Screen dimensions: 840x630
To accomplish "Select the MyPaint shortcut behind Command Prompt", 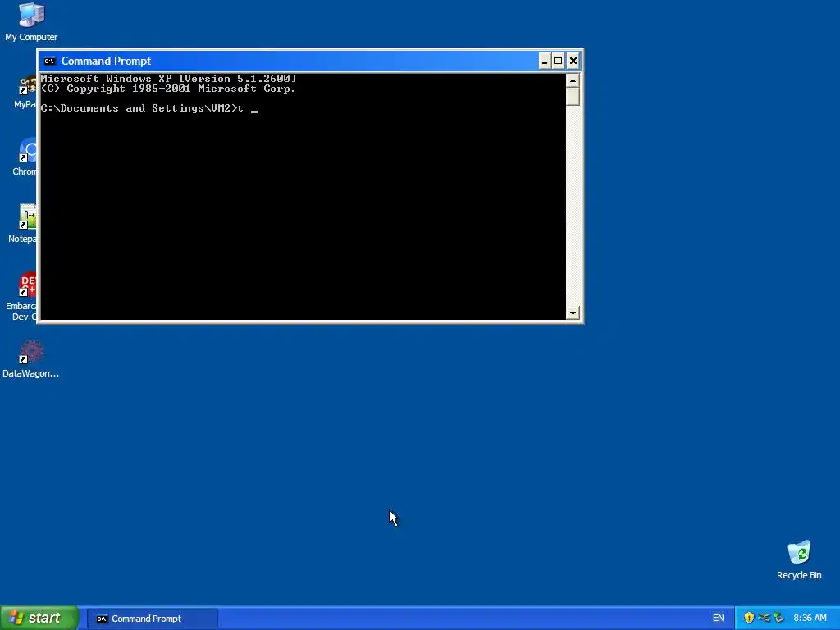I will (25, 92).
